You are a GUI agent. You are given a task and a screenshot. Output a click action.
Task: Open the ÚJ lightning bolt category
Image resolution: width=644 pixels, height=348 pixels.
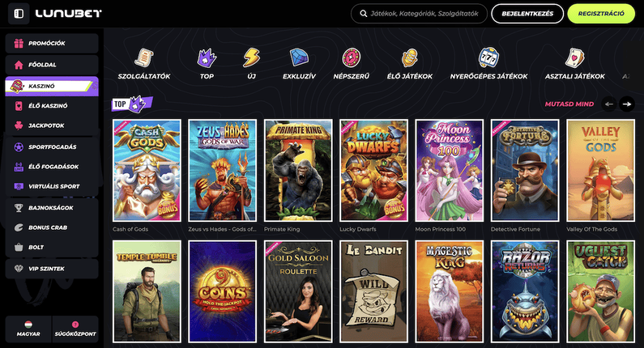pos(252,58)
